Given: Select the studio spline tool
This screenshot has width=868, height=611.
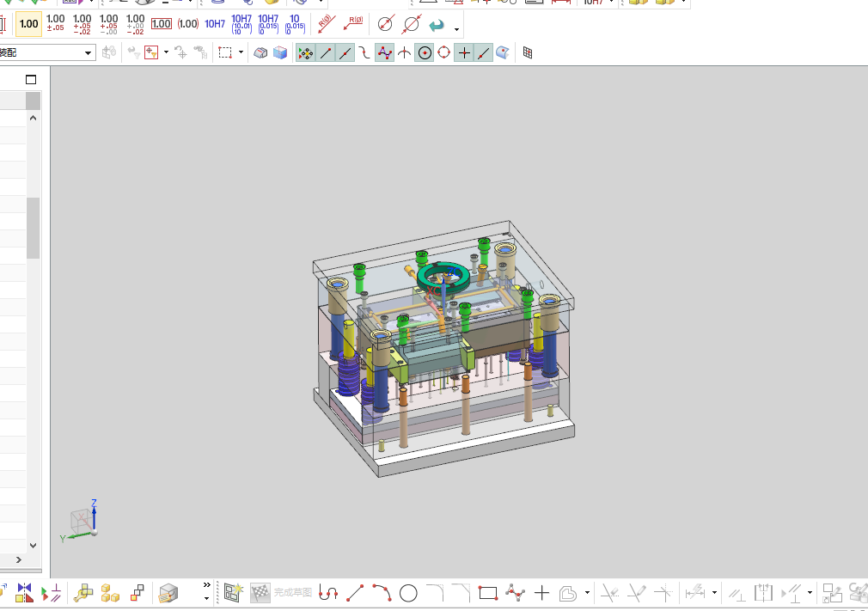Looking at the screenshot, I should click(x=515, y=593).
